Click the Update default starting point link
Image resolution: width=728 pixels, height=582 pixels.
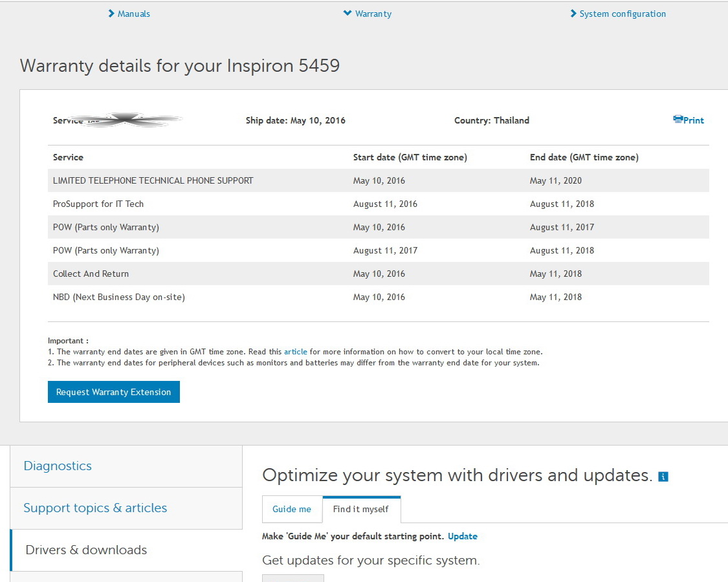point(463,536)
